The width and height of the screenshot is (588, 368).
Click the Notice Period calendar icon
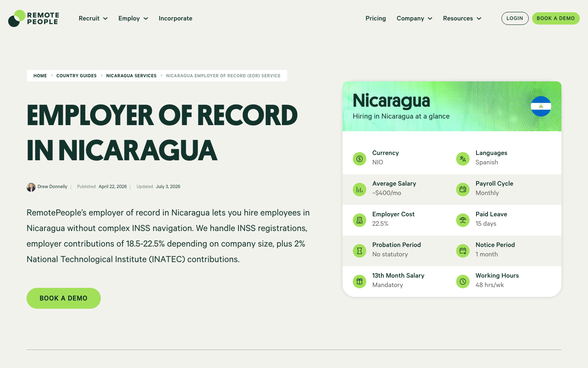tap(463, 251)
